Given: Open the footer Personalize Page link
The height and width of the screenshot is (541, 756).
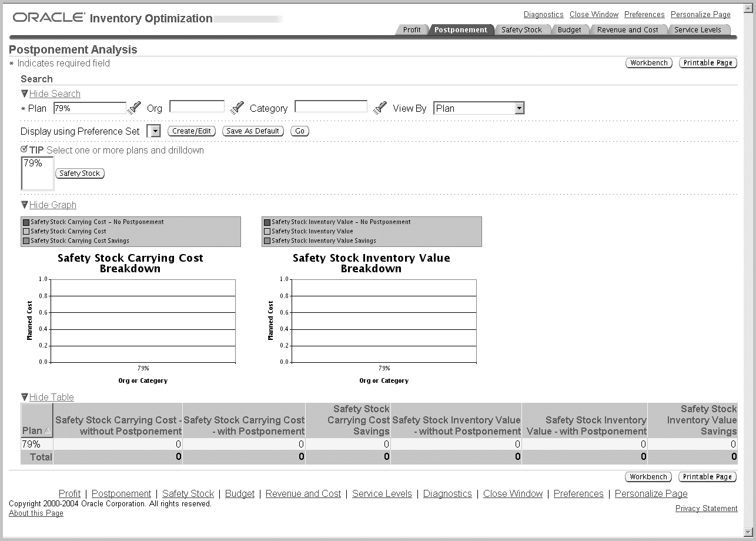Looking at the screenshot, I should 651,493.
